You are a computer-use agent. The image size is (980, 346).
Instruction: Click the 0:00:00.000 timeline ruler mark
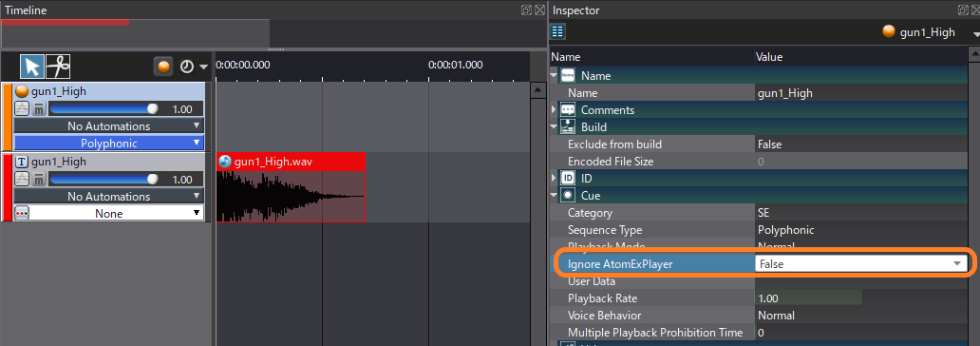pyautogui.click(x=243, y=65)
